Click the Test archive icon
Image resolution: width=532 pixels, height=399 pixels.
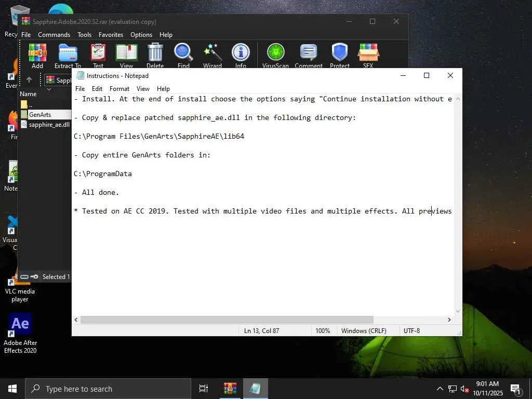(98, 56)
